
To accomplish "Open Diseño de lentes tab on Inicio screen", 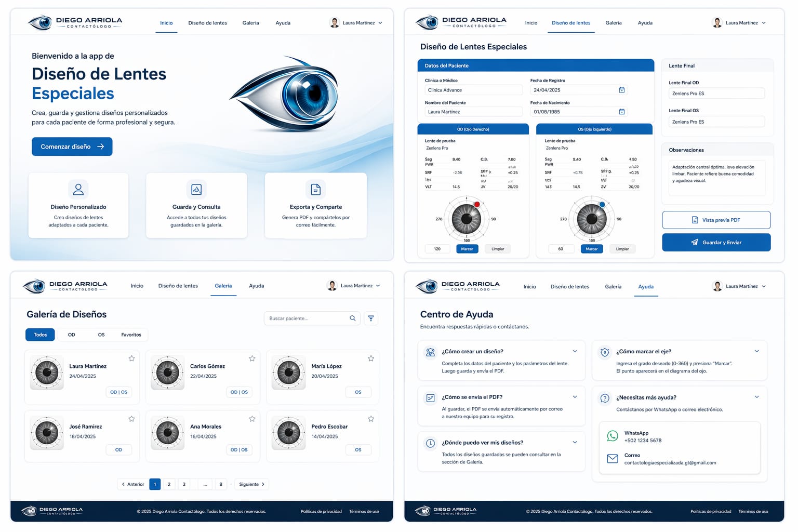I will (x=207, y=23).
